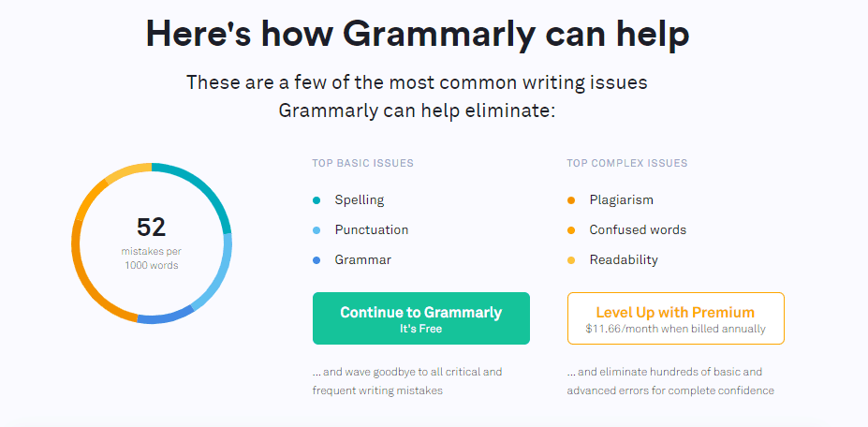Select the Confused words label
Image resolution: width=868 pixels, height=427 pixels.
tap(638, 229)
